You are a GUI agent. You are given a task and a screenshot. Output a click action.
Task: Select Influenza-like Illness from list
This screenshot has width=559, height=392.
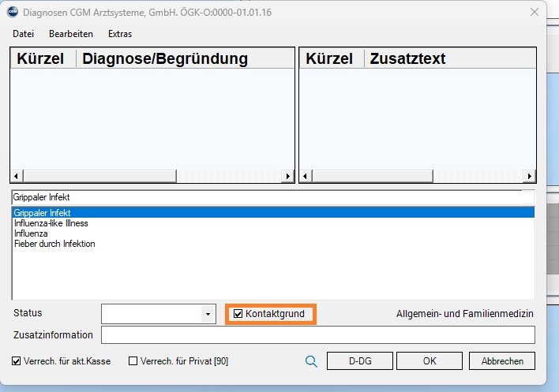[x=51, y=223]
